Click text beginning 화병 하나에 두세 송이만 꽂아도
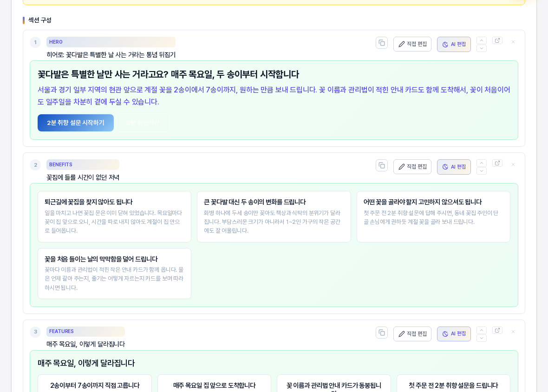The width and height of the screenshot is (548, 392). (x=272, y=222)
